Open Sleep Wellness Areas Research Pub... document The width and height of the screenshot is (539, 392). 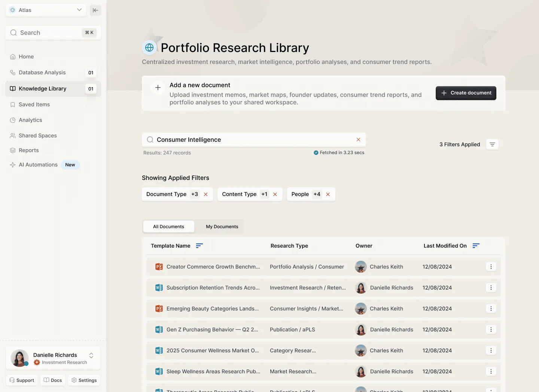pyautogui.click(x=213, y=371)
